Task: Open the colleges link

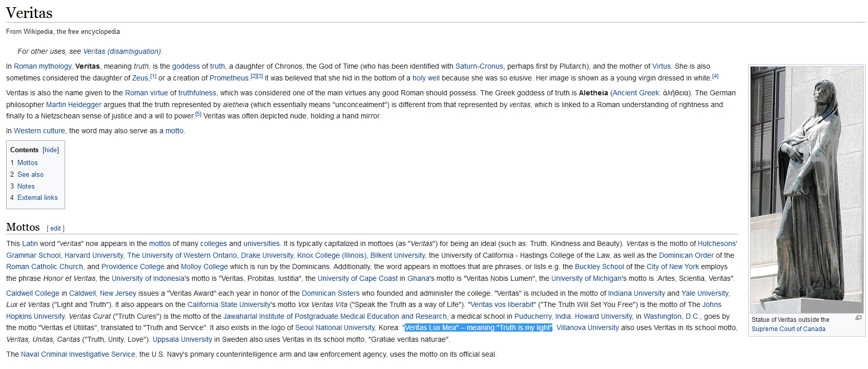Action: click(x=214, y=244)
